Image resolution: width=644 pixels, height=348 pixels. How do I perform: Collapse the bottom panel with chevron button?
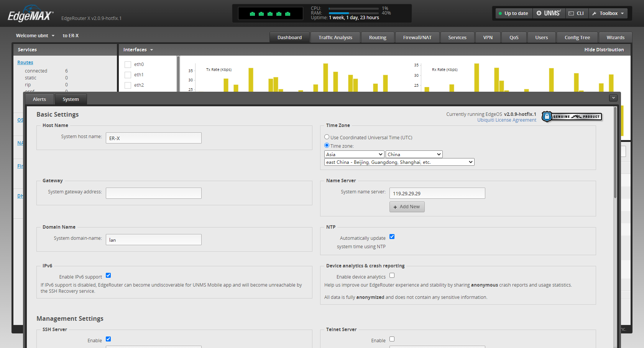[x=613, y=98]
